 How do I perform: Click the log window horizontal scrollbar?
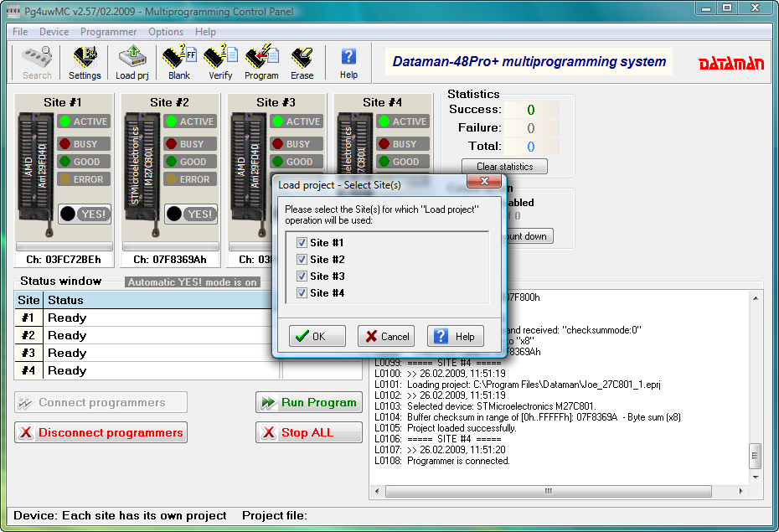[549, 492]
